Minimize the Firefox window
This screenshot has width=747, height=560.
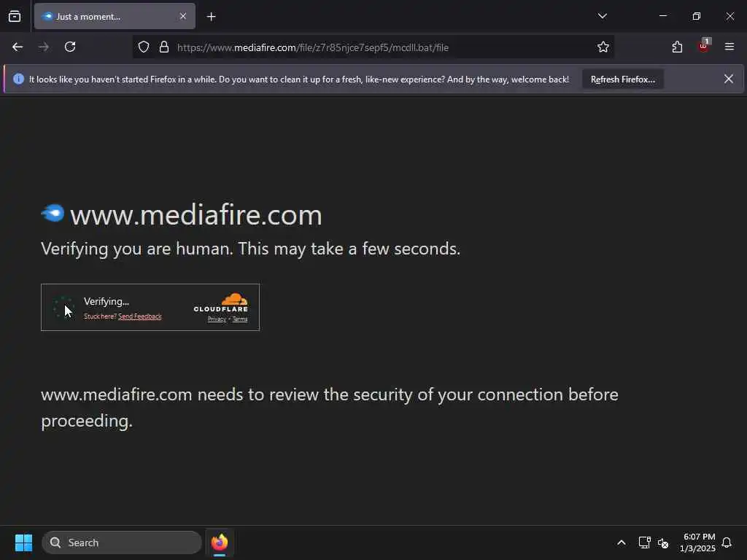[662, 16]
